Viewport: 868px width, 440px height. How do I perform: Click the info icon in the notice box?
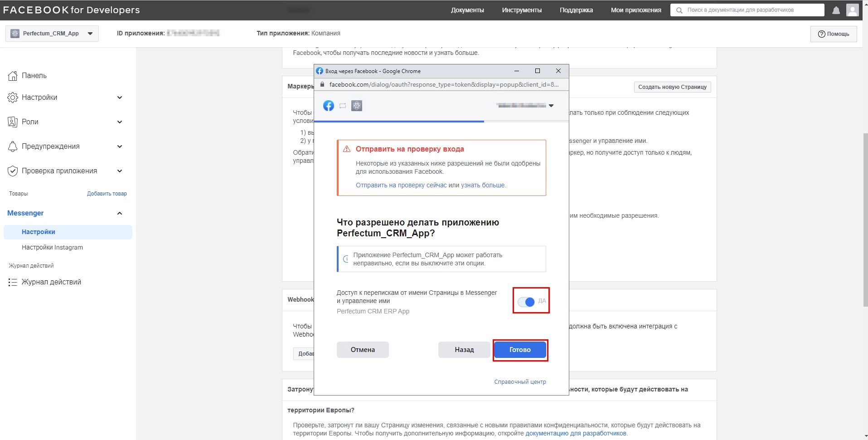(346, 259)
